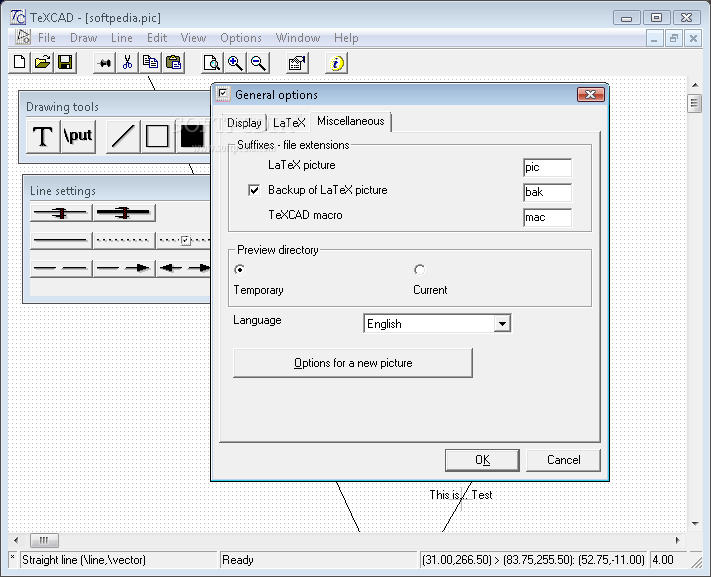
Task: Click the New file toolbar icon
Action: point(19,63)
